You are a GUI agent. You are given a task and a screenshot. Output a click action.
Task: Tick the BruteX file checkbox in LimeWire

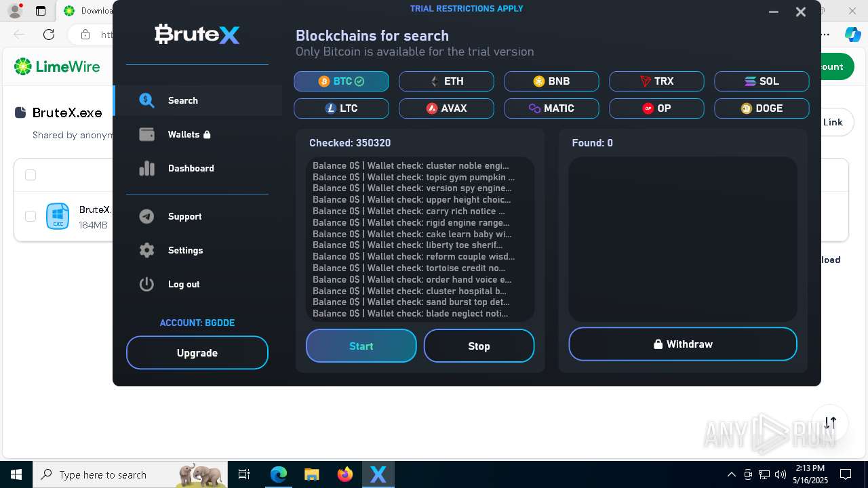click(31, 216)
